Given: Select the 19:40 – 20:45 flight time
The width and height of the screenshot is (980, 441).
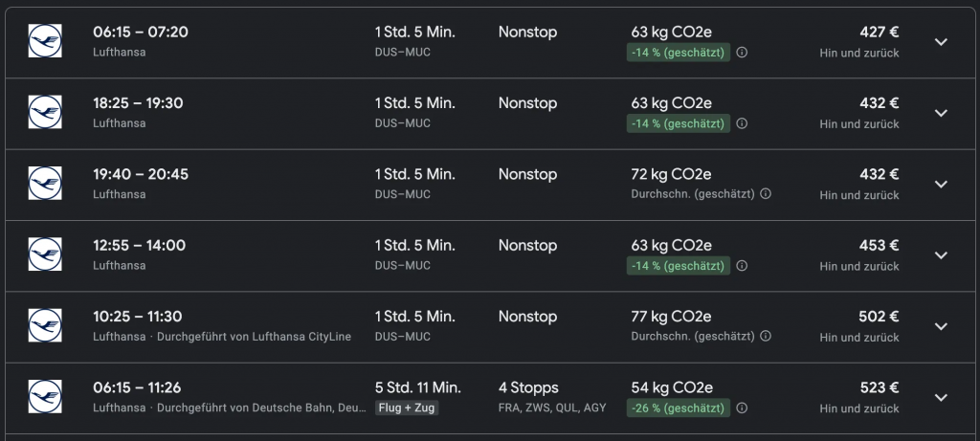Looking at the screenshot, I should coord(140,174).
